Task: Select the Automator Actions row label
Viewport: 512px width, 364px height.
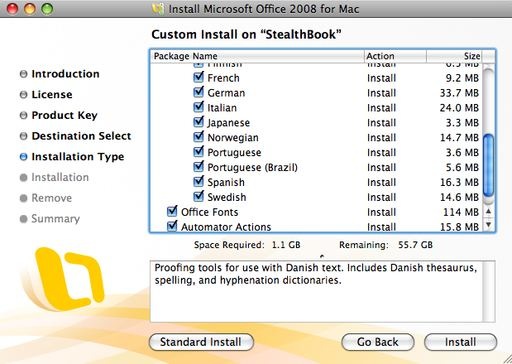Action: pos(226,227)
